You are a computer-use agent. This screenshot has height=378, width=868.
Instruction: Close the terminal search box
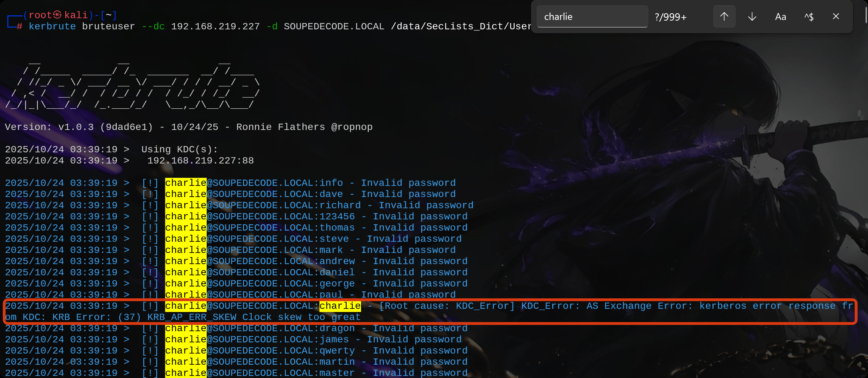tap(836, 16)
